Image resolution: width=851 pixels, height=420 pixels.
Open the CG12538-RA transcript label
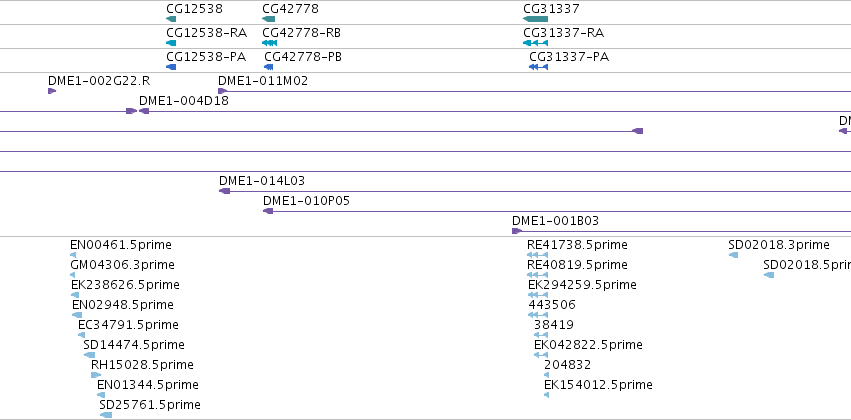click(x=207, y=33)
